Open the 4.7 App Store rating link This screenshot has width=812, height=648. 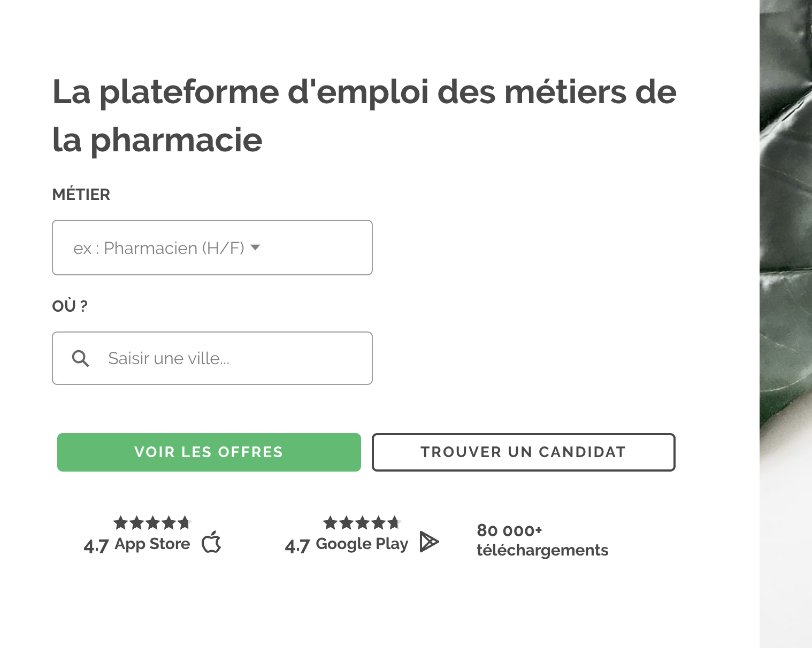click(x=152, y=535)
